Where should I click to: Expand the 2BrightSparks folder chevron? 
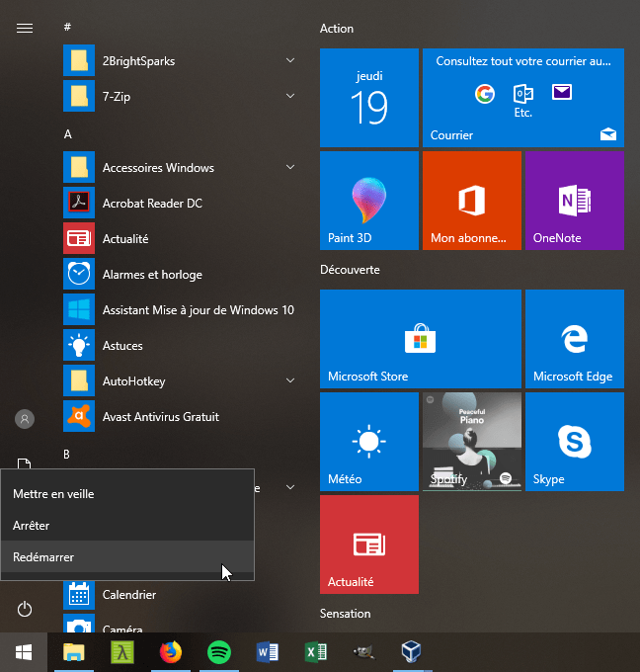290,60
